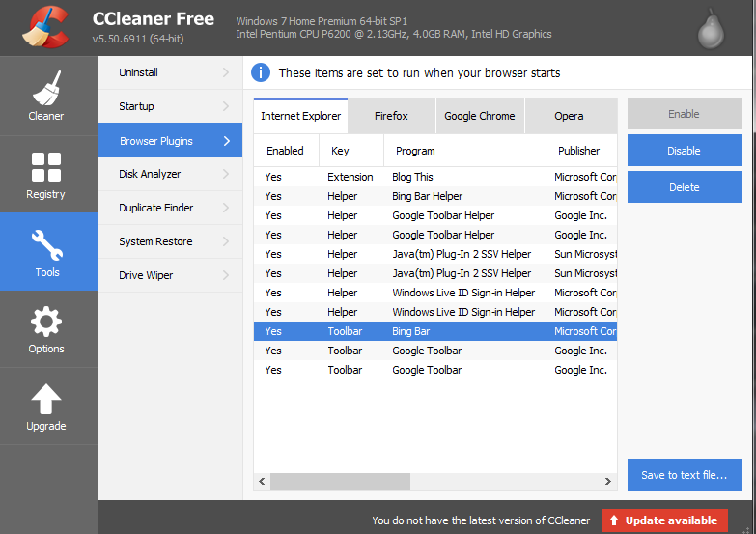Click the horizontal scrollbar right arrow
Image resolution: width=756 pixels, height=534 pixels.
pyautogui.click(x=608, y=481)
